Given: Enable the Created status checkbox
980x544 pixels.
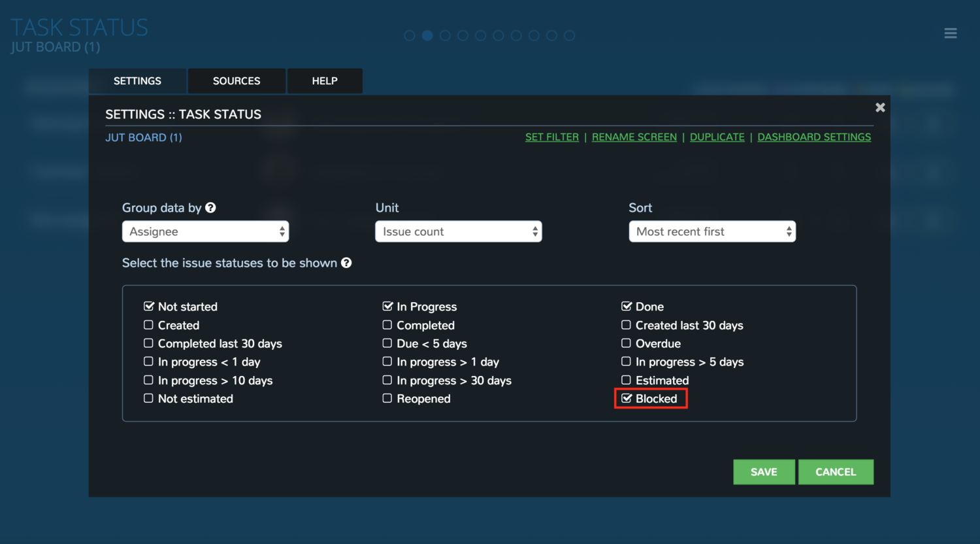Looking at the screenshot, I should coord(148,324).
